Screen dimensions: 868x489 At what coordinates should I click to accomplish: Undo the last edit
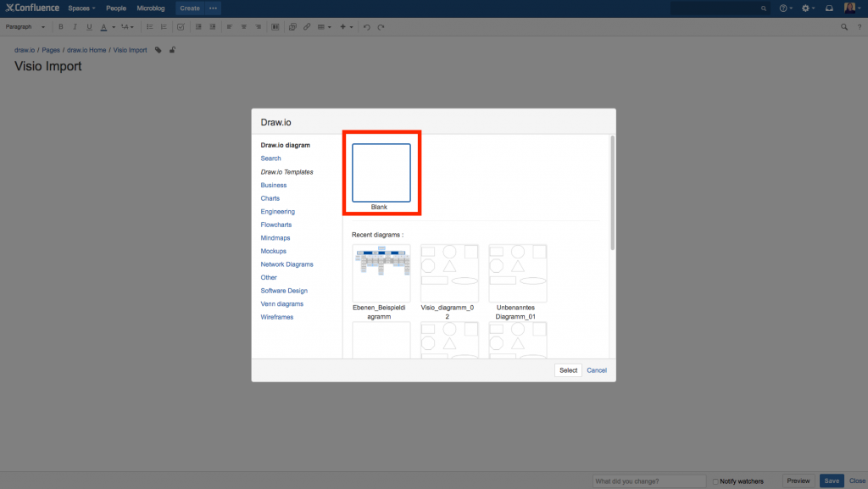[x=366, y=26]
